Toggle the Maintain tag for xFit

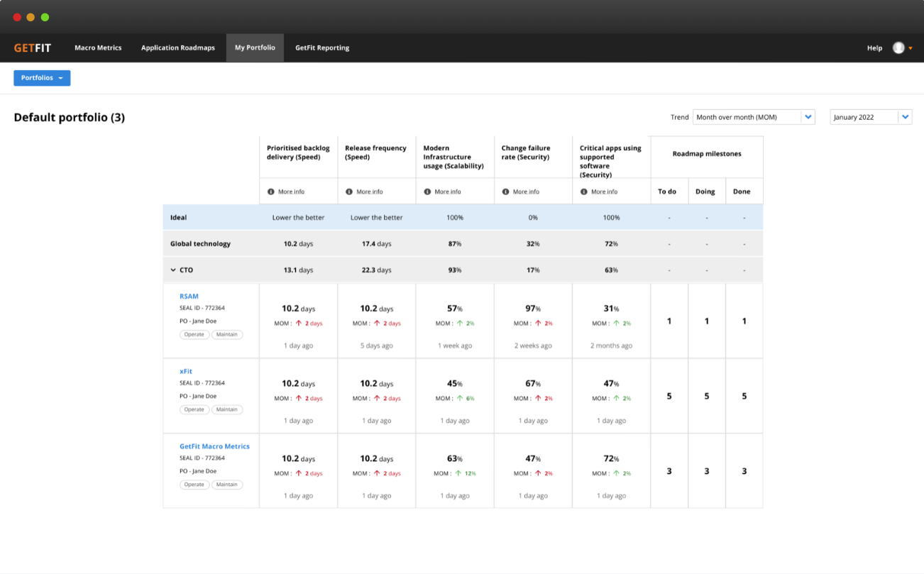(227, 409)
